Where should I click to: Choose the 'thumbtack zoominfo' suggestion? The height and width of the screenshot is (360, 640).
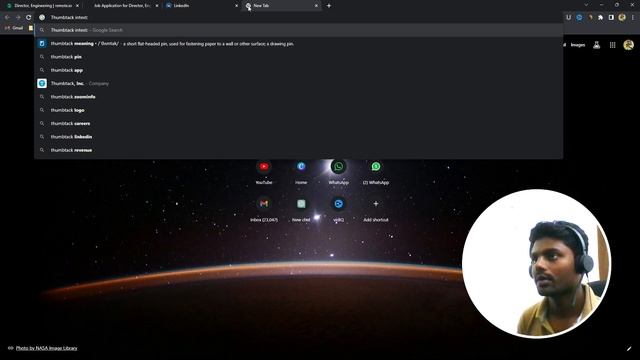299,97
